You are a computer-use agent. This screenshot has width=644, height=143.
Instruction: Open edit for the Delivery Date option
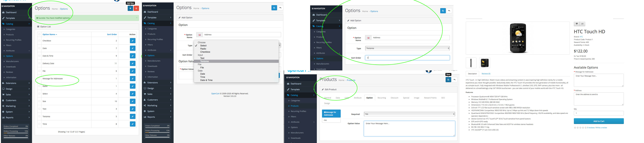133,63
